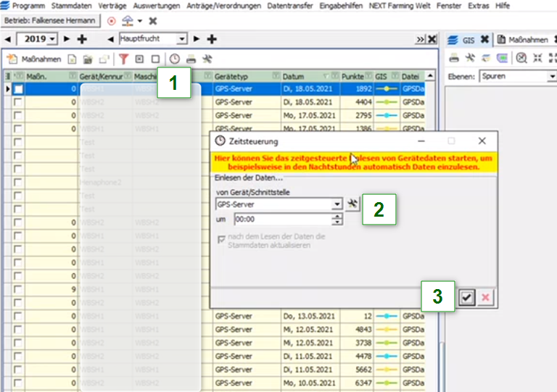This screenshot has width=557, height=392.
Task: Click the Maßnahmen toolbar button
Action: click(x=34, y=59)
